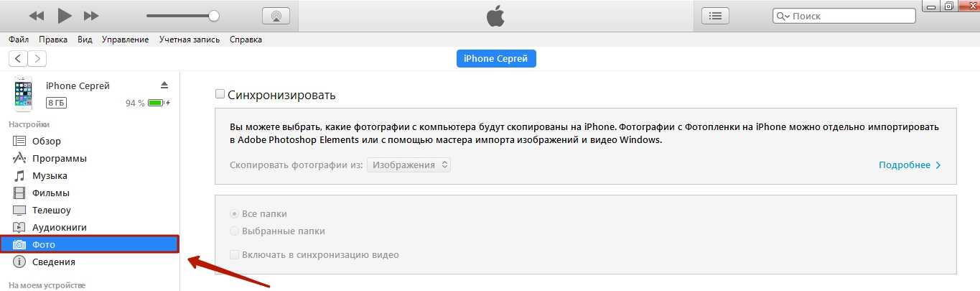Screen dimensions: 980x291
Task: Check Включать в синхронизацию видео
Action: click(234, 254)
